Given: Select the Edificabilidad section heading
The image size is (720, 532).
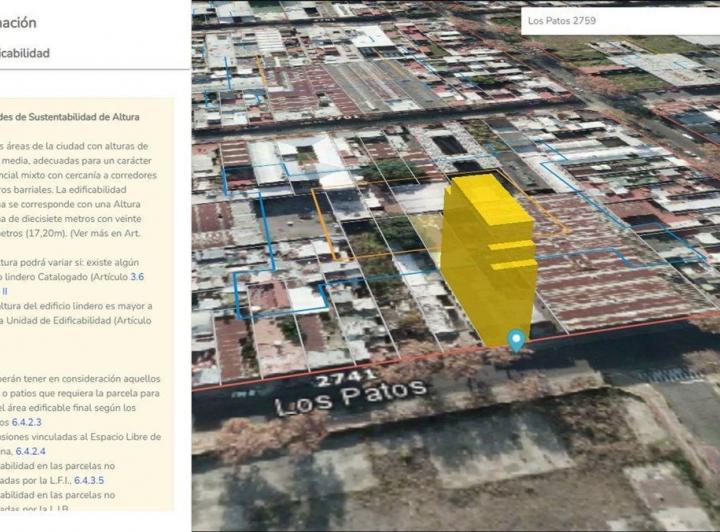Looking at the screenshot, I should click(25, 54).
